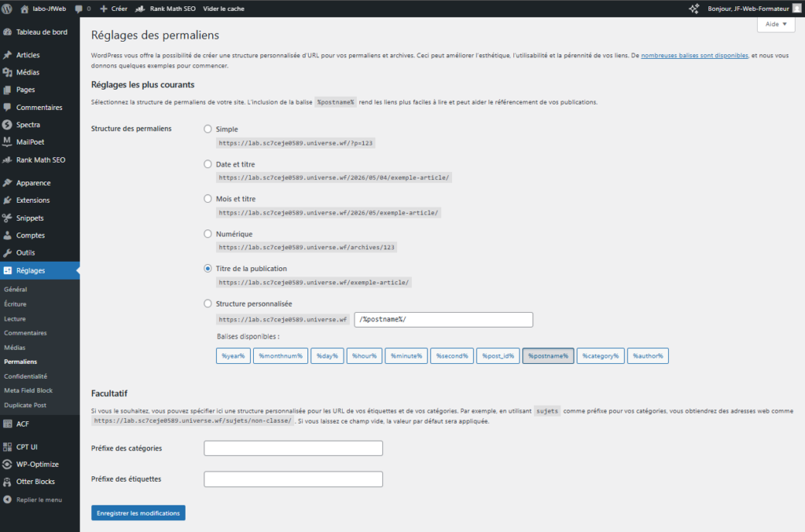Click the %postname% tag button
This screenshot has height=532, width=805.
pos(548,356)
